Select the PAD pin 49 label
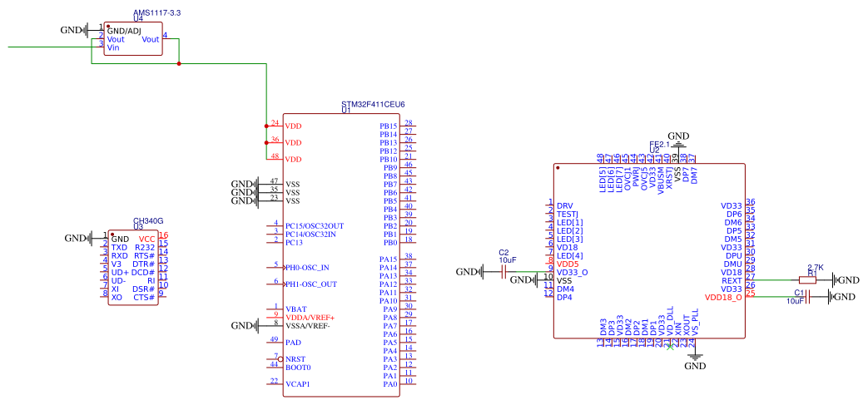 point(293,343)
